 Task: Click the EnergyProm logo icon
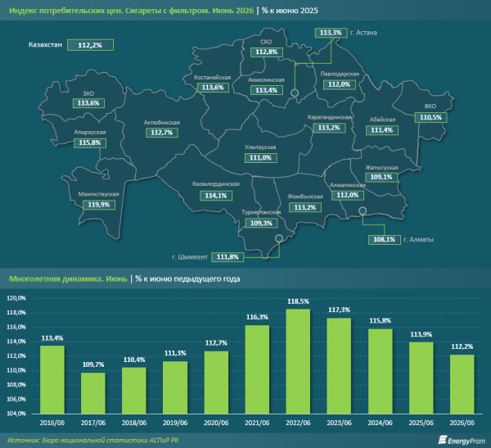[442, 440]
